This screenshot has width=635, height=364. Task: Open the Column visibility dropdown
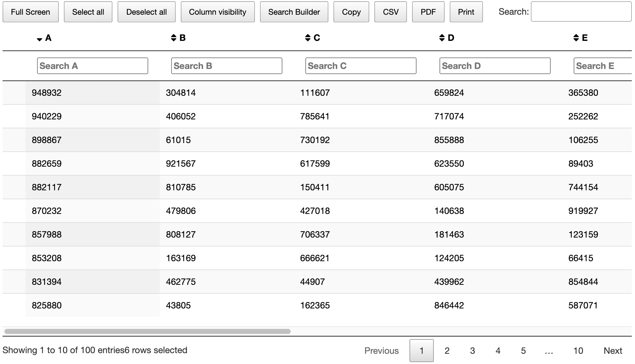(218, 12)
